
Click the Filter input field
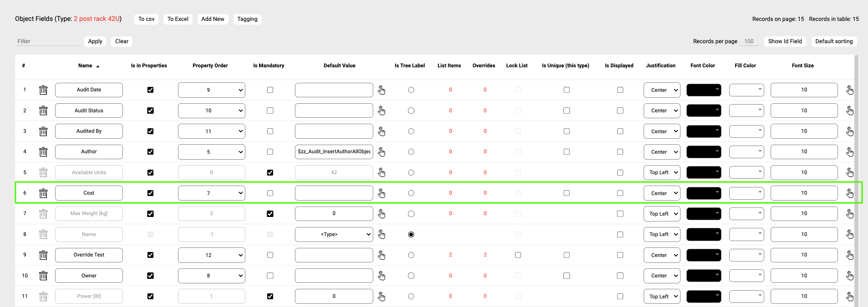(x=47, y=41)
